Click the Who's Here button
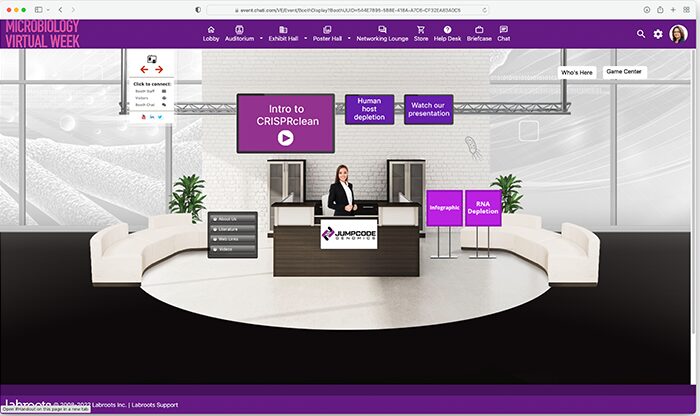700x416 pixels. pyautogui.click(x=576, y=72)
